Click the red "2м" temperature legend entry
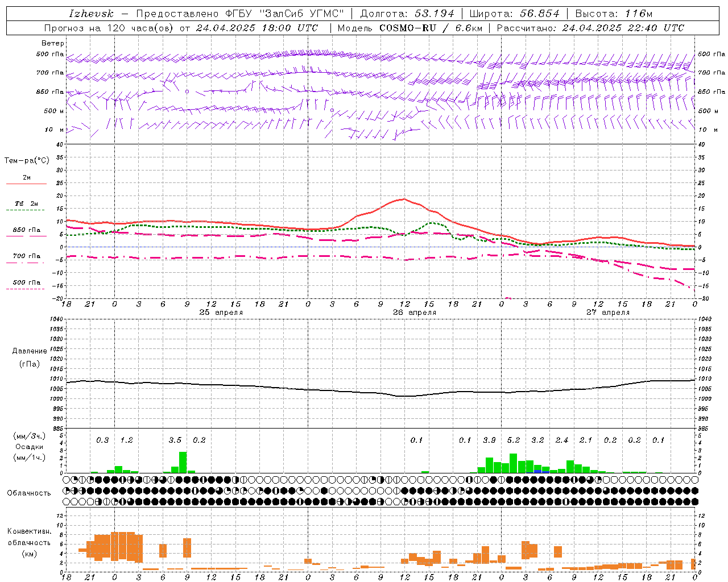The width and height of the screenshot is (728, 582). (27, 178)
